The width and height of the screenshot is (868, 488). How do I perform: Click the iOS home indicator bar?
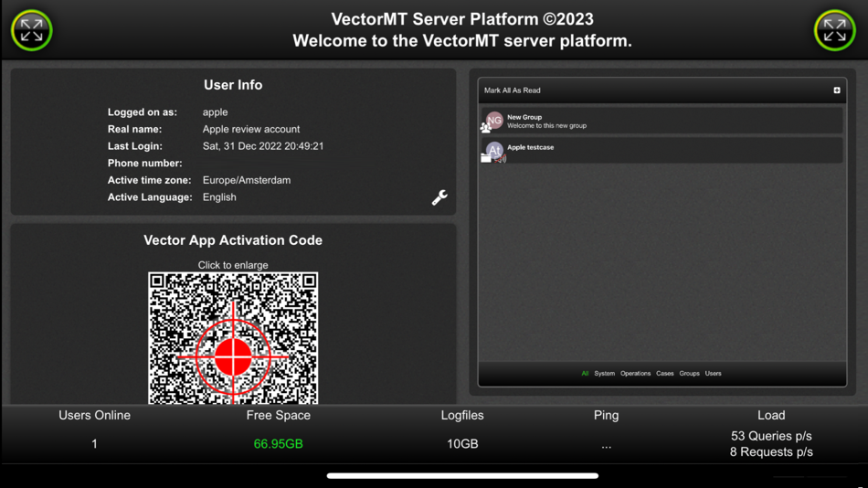point(462,475)
